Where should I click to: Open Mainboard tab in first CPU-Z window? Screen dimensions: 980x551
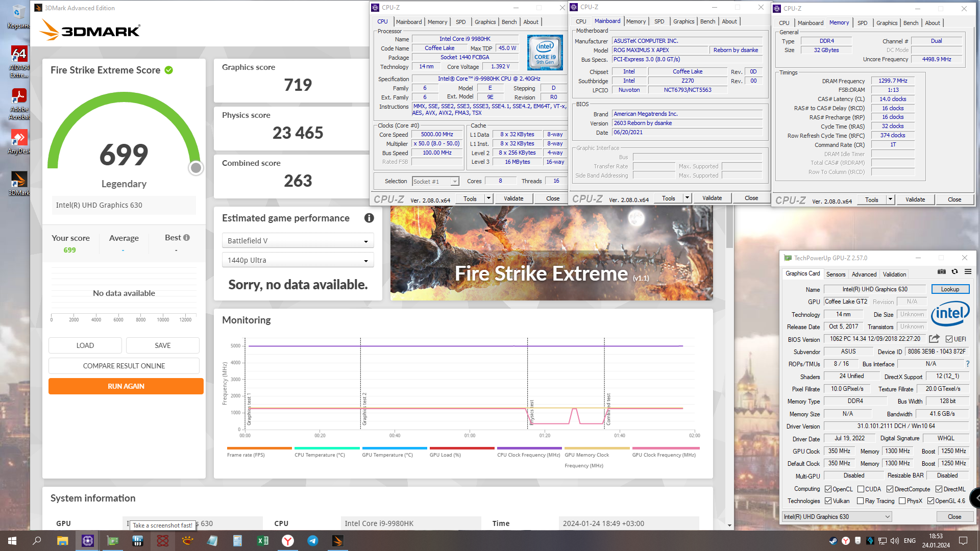tap(409, 22)
